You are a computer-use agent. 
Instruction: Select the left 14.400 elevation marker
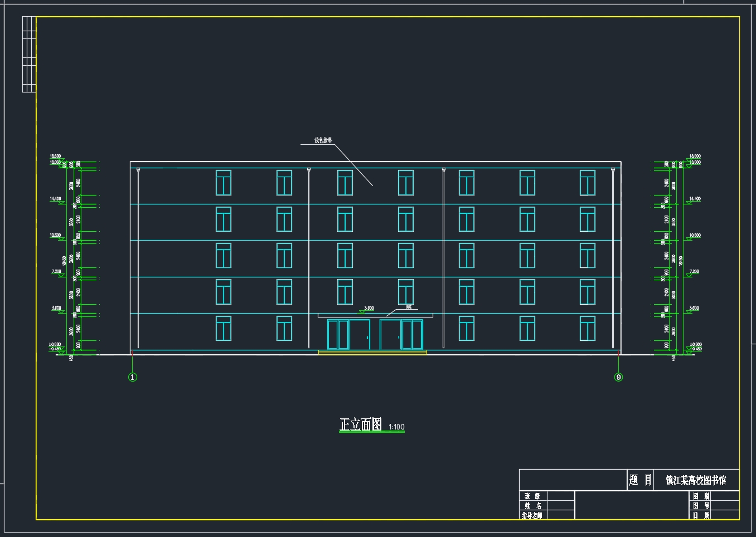(56, 199)
